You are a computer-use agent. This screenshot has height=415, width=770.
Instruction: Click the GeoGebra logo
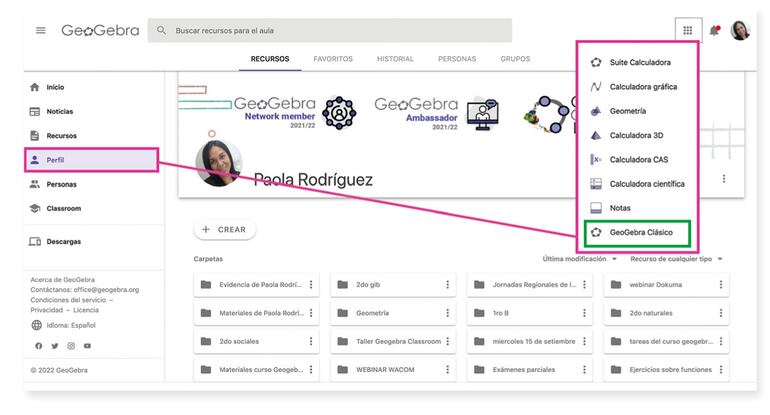[100, 30]
